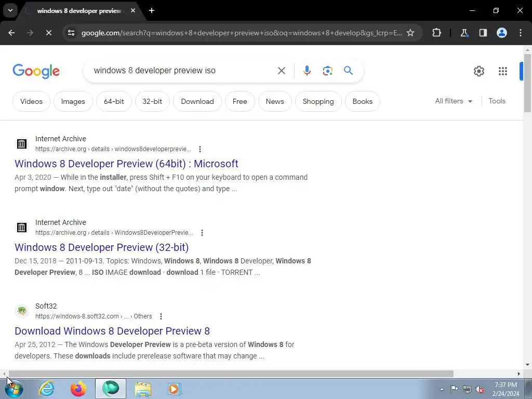
Task: Open Windows 8 Developer Preview (32-bit) result
Action: coord(101,247)
